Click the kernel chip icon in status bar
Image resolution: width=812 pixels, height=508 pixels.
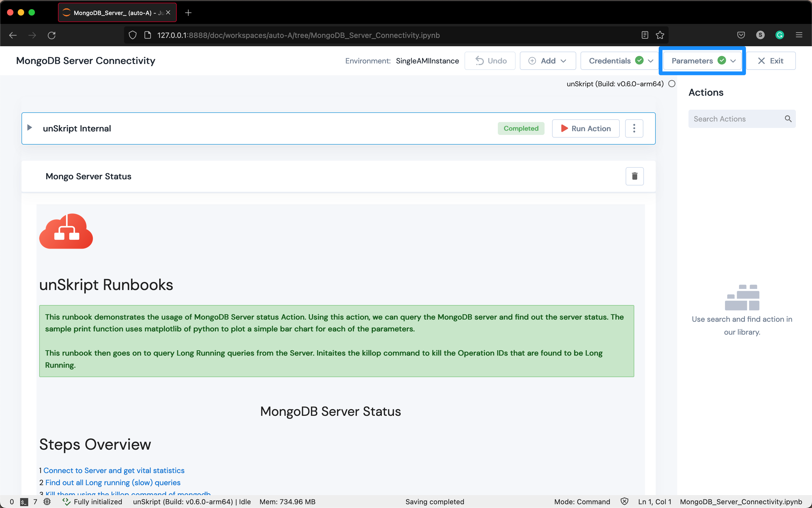pos(47,502)
